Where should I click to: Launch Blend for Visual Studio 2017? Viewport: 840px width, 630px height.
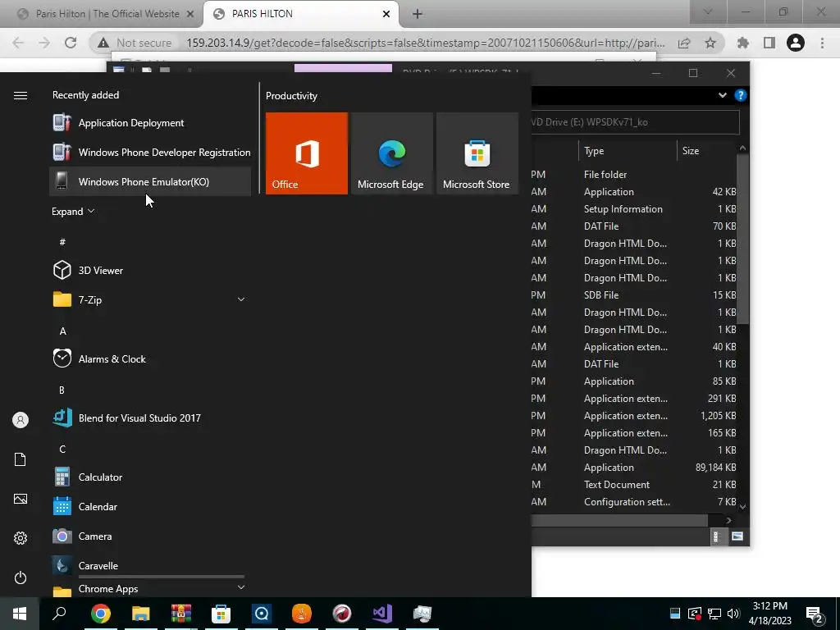click(150, 418)
